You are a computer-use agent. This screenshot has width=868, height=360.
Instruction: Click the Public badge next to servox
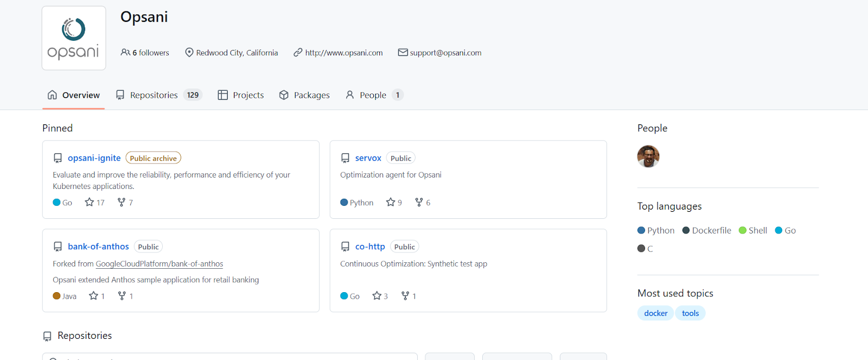401,158
